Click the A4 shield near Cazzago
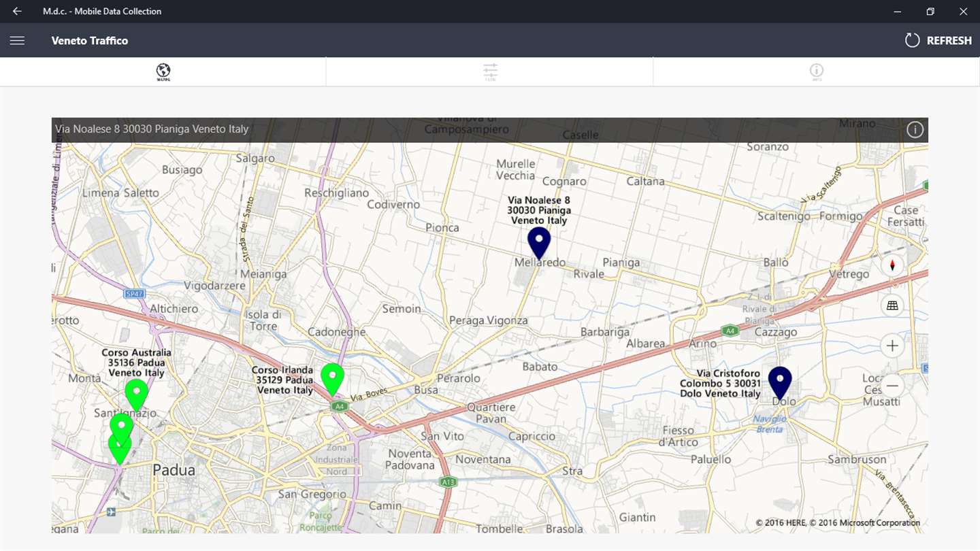Image resolution: width=980 pixels, height=551 pixels. pos(730,331)
